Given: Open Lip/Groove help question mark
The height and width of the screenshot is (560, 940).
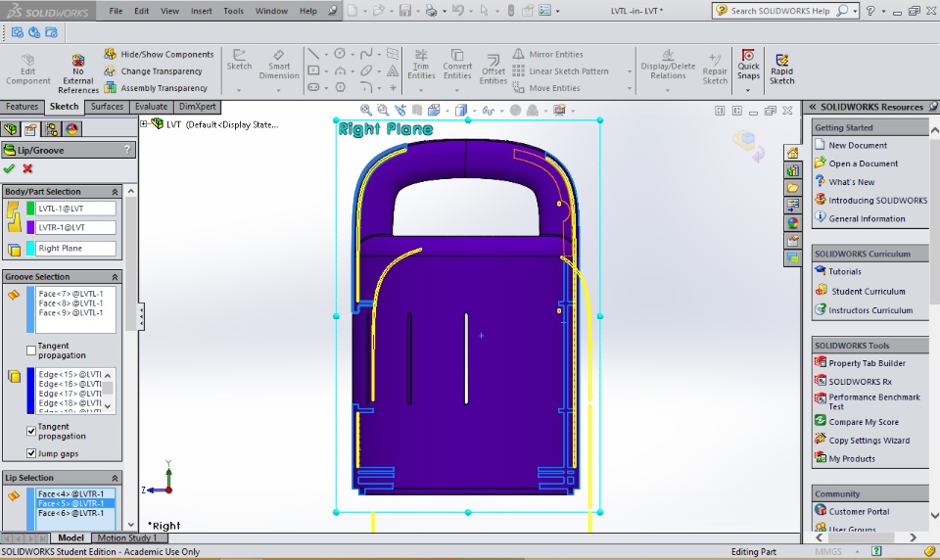Looking at the screenshot, I should [127, 150].
